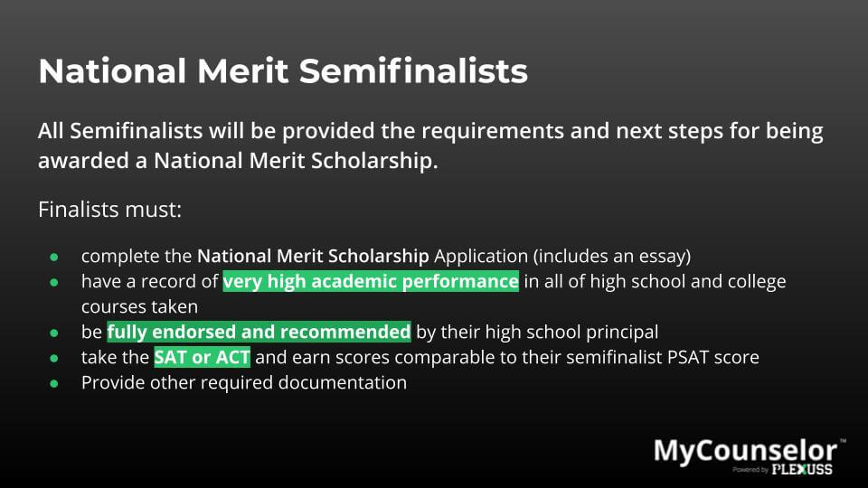
Task: Click highlighted 'very high academic performance' text
Action: click(x=371, y=281)
